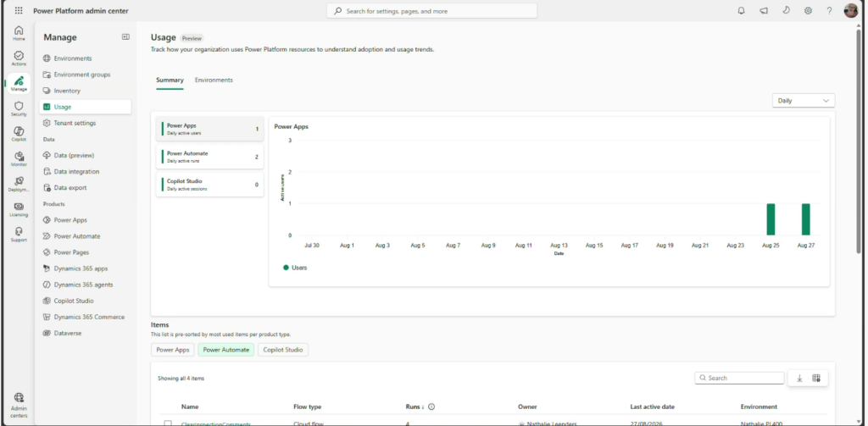Filter items by Power Automate pill
Viewport: 868px width, 426px height.
pos(225,350)
